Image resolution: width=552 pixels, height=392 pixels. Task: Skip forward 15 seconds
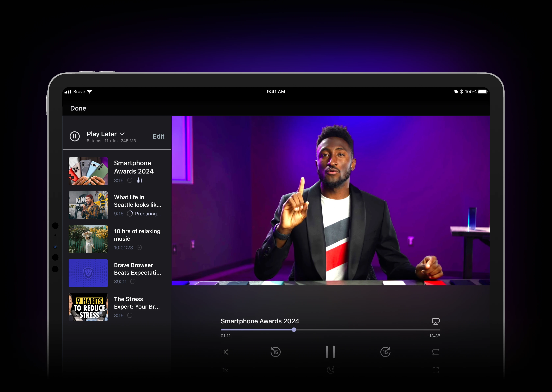(385, 352)
